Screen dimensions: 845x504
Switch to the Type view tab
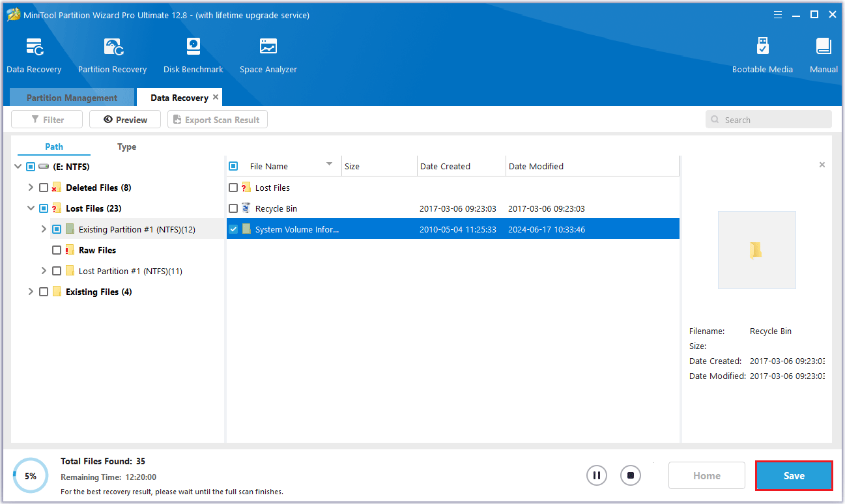[x=126, y=147]
